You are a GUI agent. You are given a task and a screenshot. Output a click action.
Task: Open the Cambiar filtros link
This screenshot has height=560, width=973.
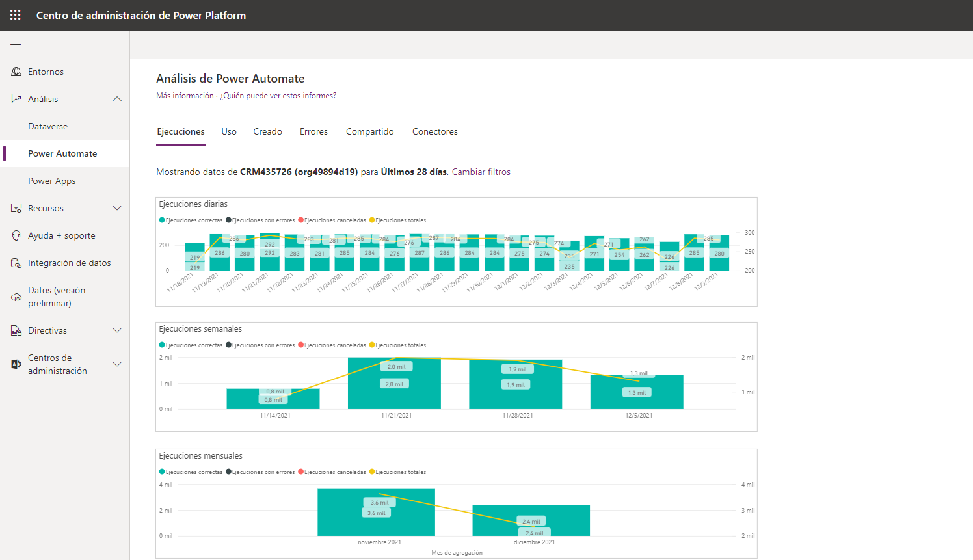point(481,172)
